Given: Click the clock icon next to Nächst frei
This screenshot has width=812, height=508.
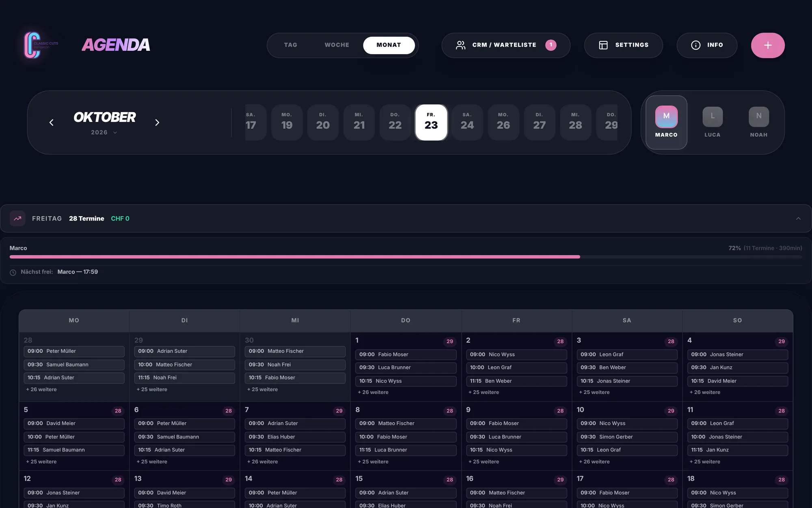Looking at the screenshot, I should point(13,272).
